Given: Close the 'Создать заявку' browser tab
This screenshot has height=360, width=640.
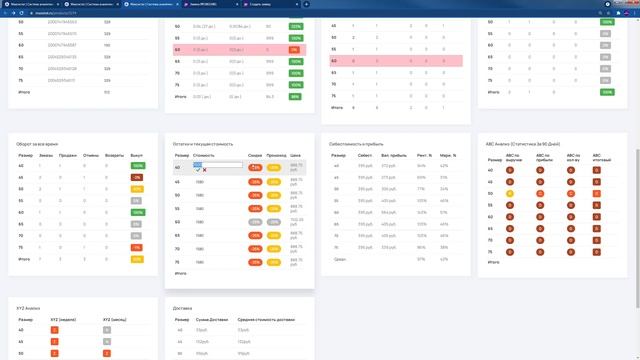Looking at the screenshot, I should click(297, 4).
